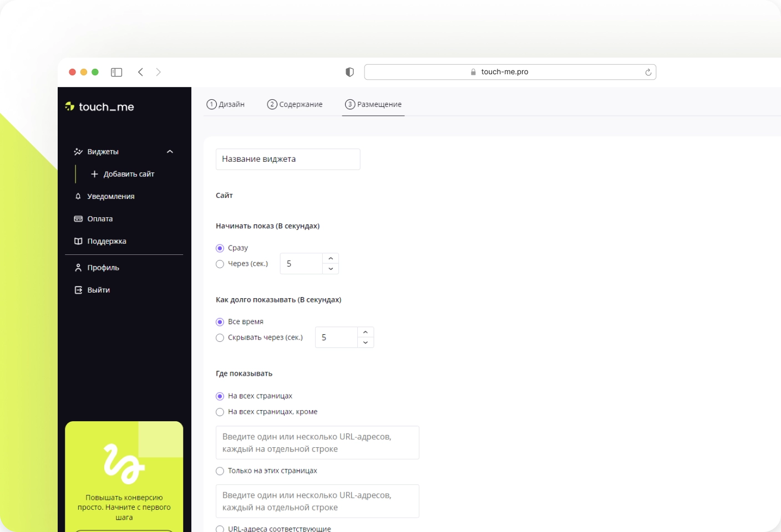Decrease the Скрывать через (сек.) value
This screenshot has height=532, width=781.
point(366,342)
